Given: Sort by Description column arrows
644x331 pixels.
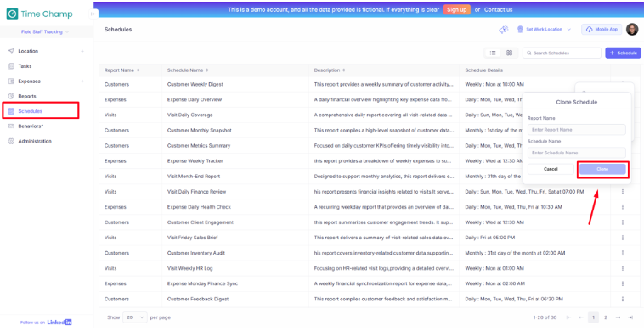Looking at the screenshot, I should pos(344,70).
